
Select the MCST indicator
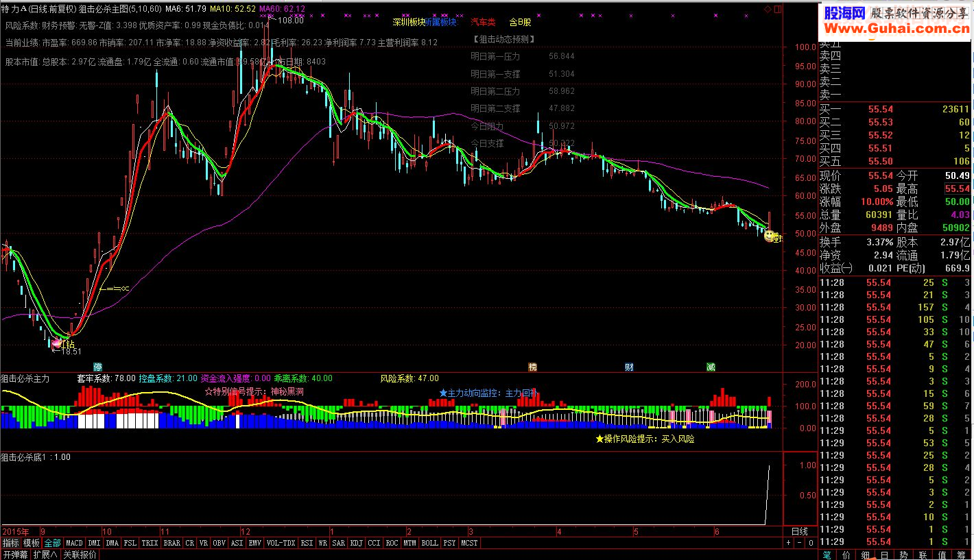coord(470,543)
